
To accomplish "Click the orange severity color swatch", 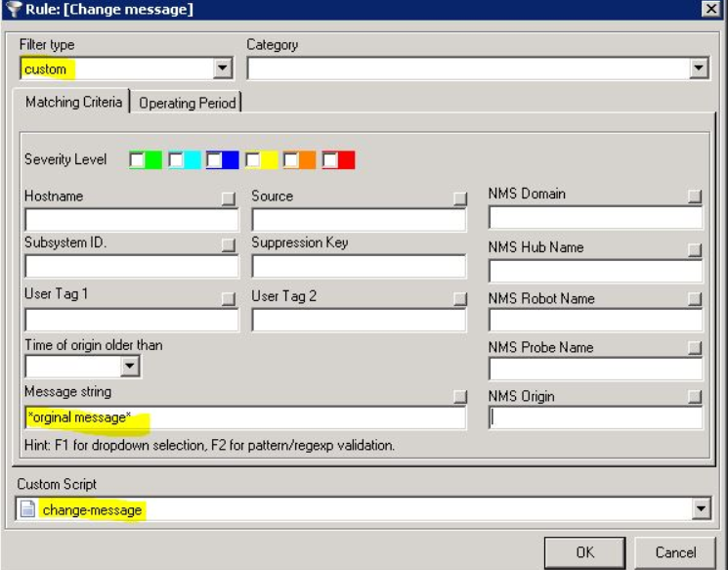I will tap(307, 159).
